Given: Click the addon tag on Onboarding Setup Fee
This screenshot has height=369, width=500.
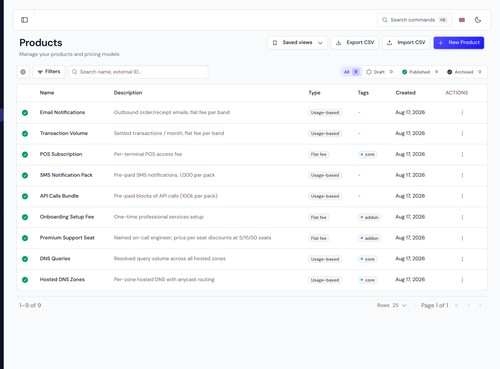Looking at the screenshot, I should click(x=369, y=217).
